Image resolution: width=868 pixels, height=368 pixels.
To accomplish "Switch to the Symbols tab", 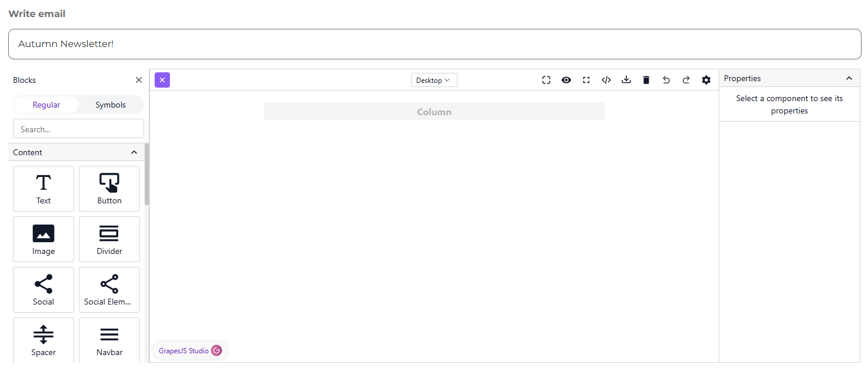I will point(110,105).
